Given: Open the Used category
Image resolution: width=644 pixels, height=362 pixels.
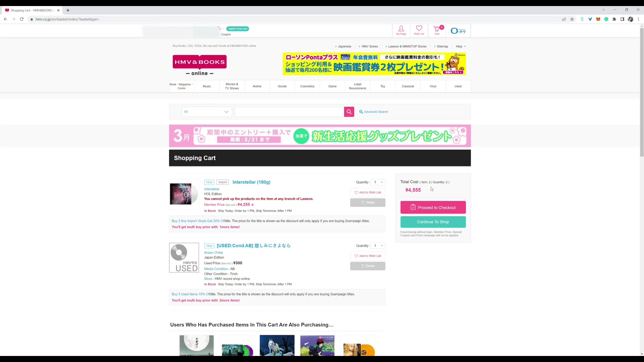Looking at the screenshot, I should pyautogui.click(x=458, y=86).
